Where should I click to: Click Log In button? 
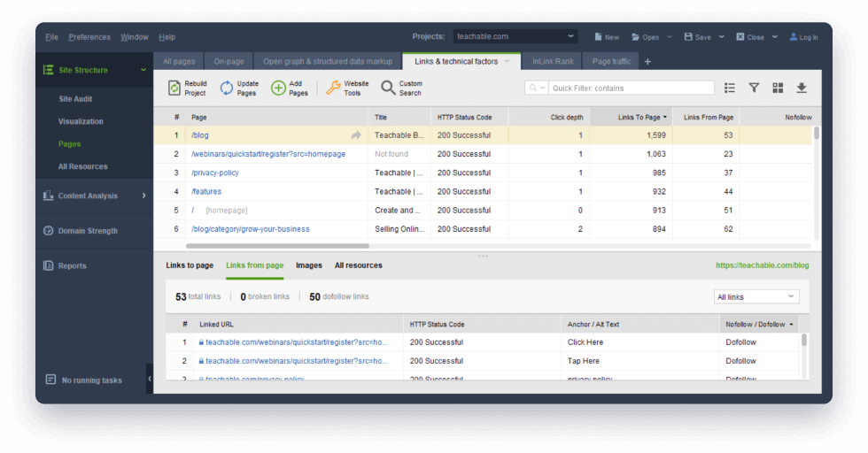click(x=804, y=37)
